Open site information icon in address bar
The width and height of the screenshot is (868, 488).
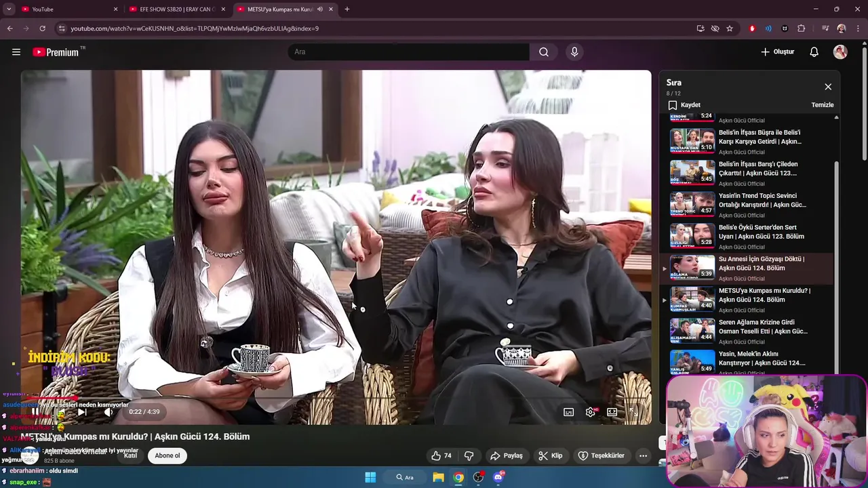coord(61,28)
